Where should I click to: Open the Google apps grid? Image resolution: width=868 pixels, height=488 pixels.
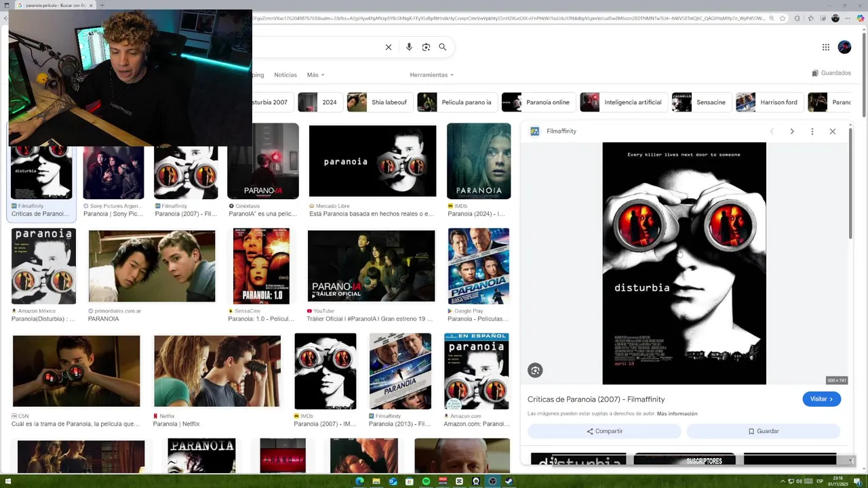click(826, 47)
